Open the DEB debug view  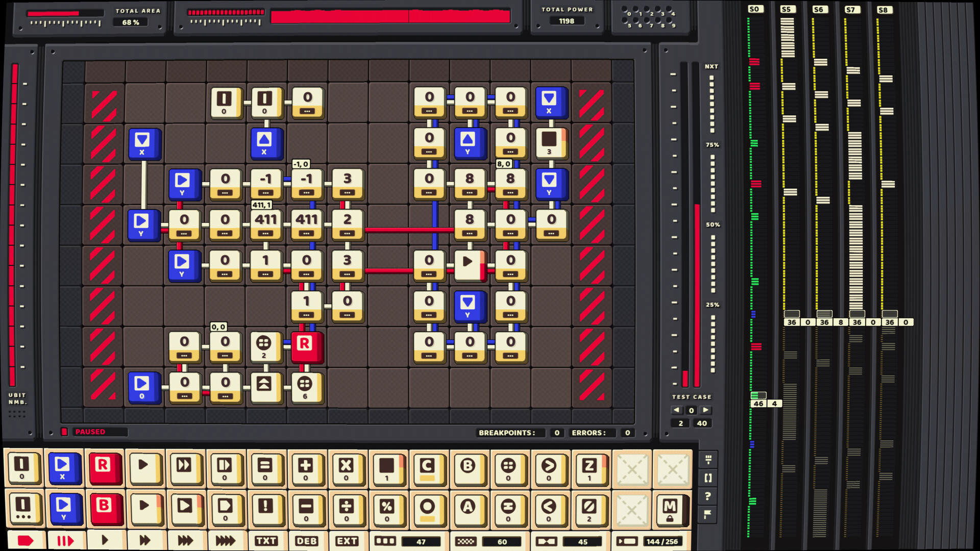(x=307, y=541)
